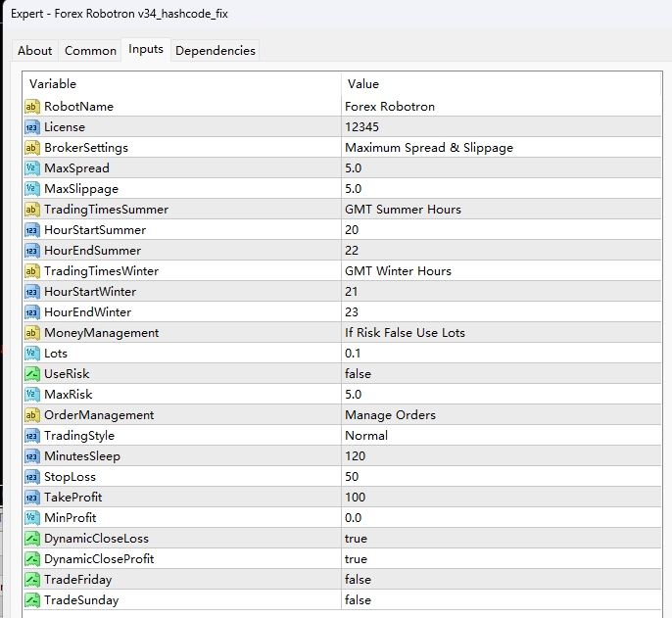The image size is (672, 618).
Task: Click the integer icon next to StopLoss
Action: click(x=31, y=476)
